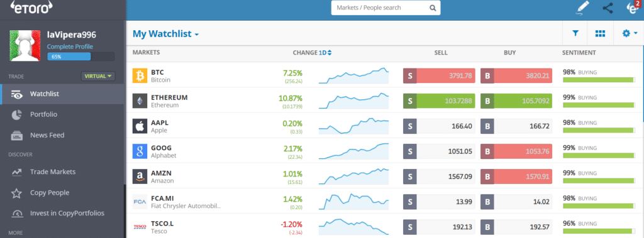Screen dimensions: 644x238
Task: Click the Portfolio pie chart icon
Action: [17, 114]
